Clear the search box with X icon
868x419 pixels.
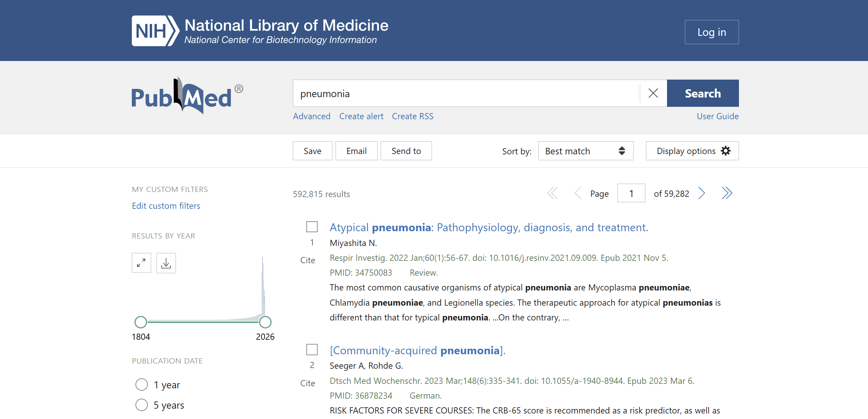653,93
